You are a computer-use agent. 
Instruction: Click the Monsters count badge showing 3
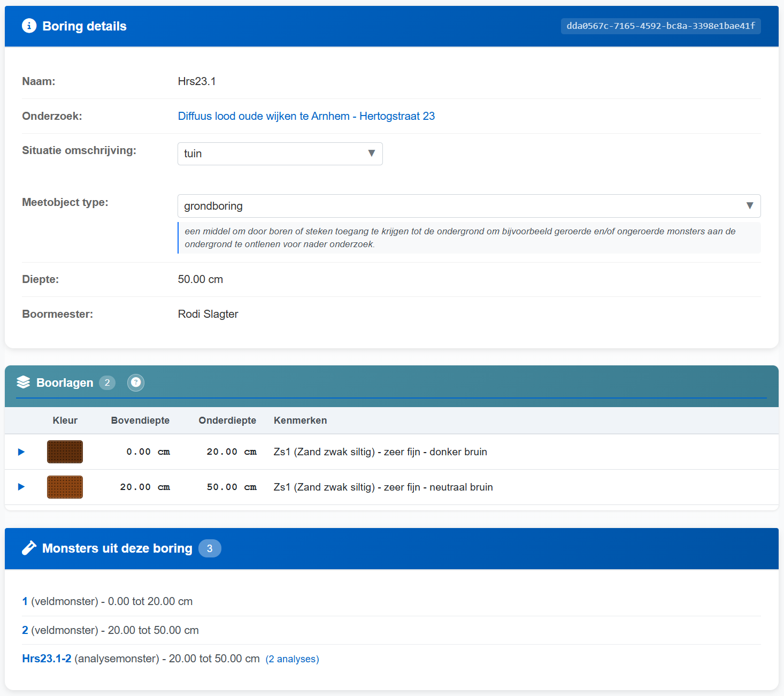pos(210,548)
